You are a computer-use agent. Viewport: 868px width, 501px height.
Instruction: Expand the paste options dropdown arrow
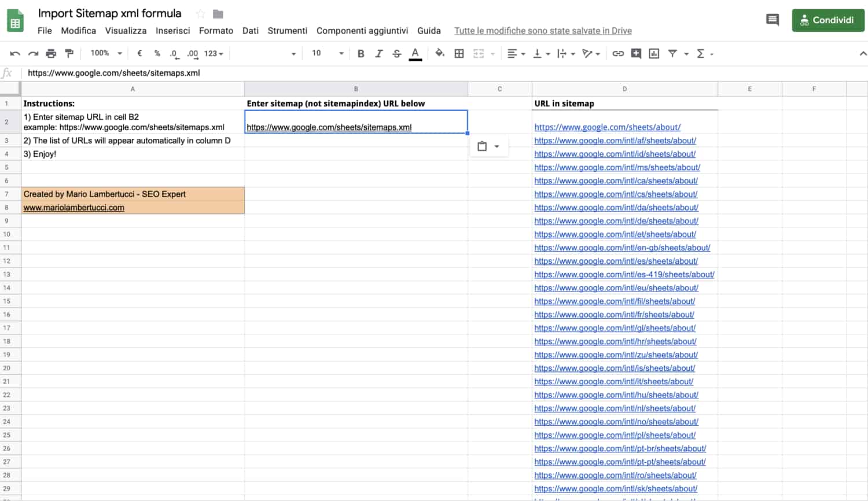(496, 146)
